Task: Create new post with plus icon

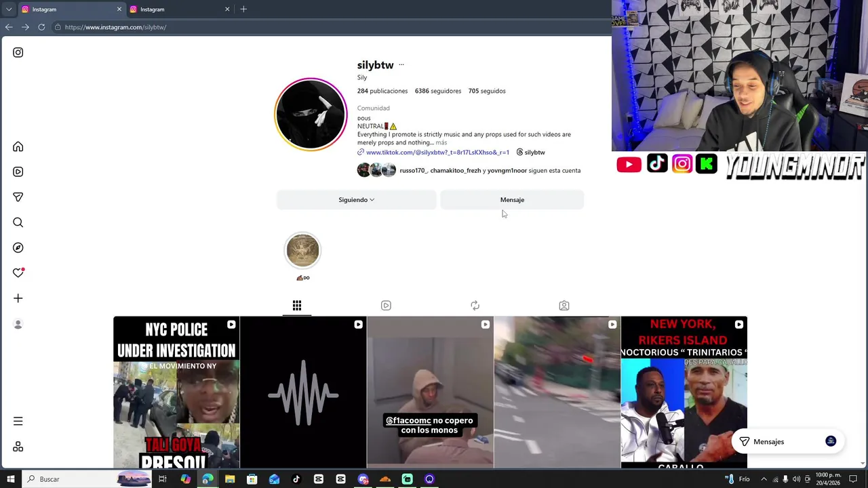Action: click(18, 298)
